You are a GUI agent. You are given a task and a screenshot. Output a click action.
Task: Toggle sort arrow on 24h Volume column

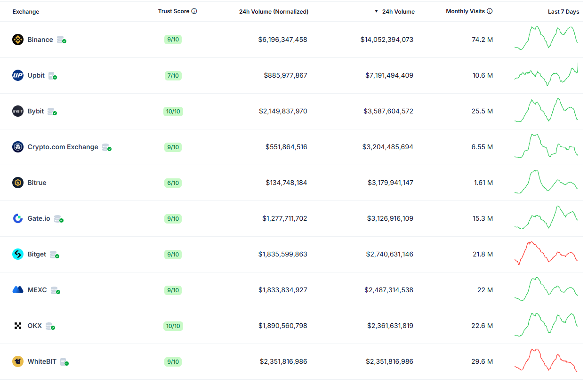point(376,11)
